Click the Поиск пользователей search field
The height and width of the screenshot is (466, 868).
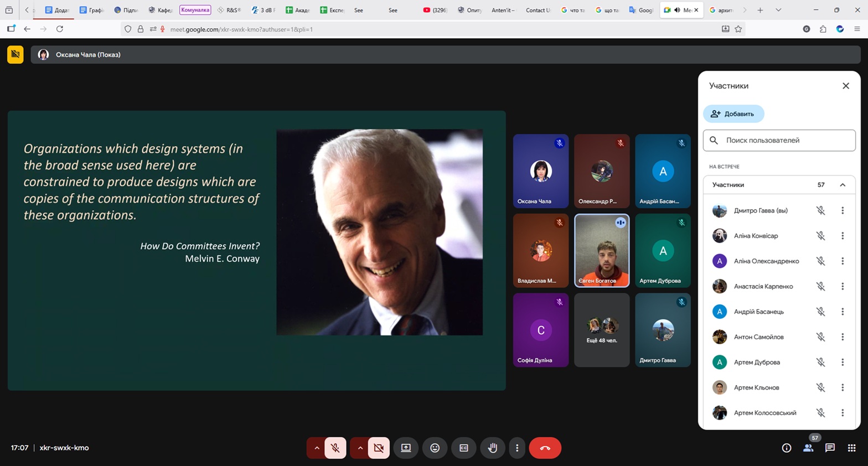coord(786,141)
